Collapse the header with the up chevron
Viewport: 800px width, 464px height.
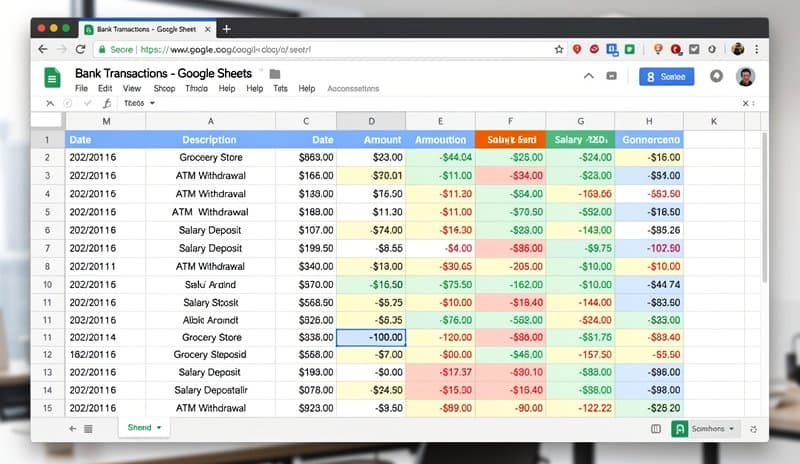tap(589, 76)
